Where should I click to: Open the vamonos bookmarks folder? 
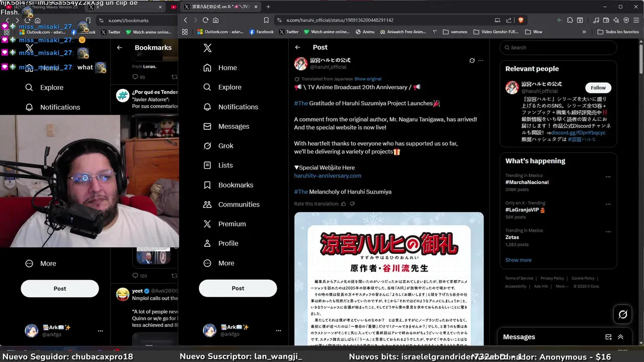point(455,32)
